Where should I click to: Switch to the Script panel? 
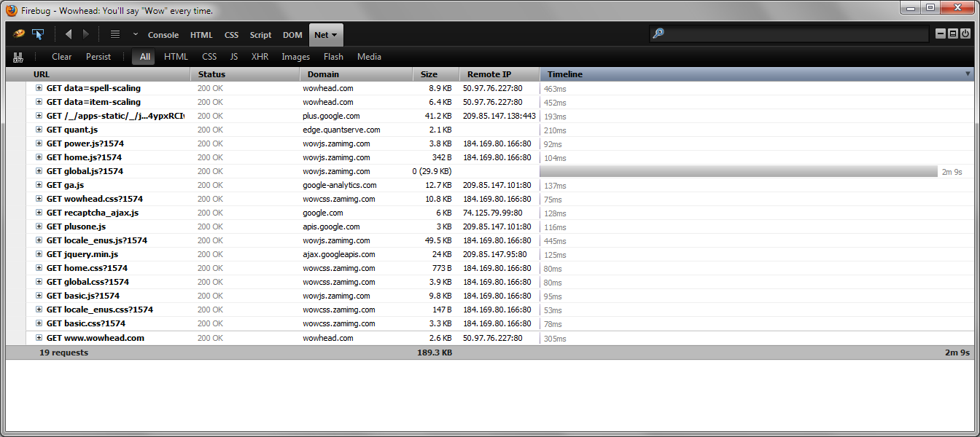click(260, 35)
